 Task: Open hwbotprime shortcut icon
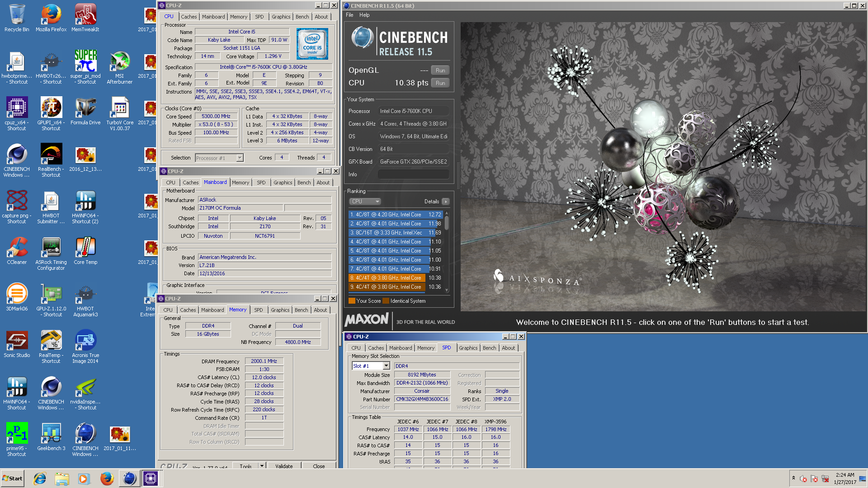point(17,68)
